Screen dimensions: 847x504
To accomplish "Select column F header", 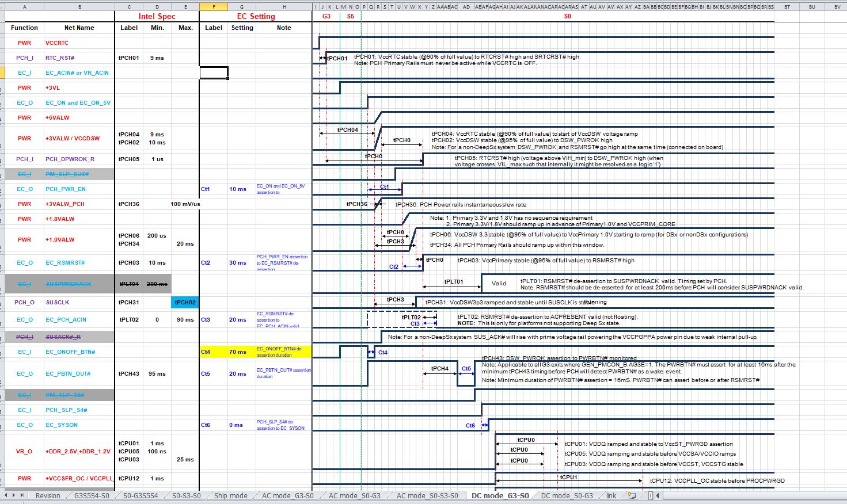I will click(214, 7).
